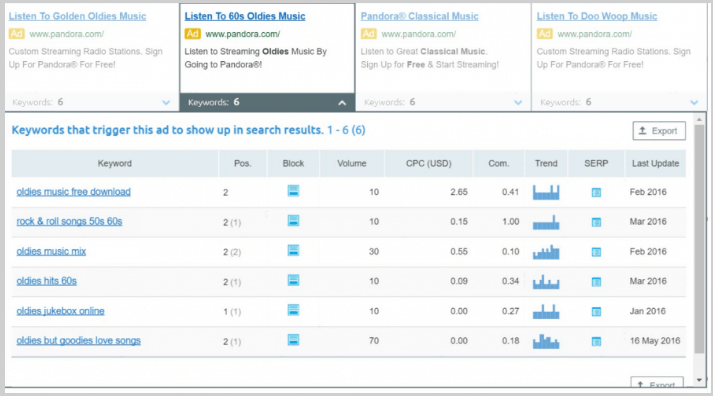View the trend chart for oldies music free download

[x=546, y=192]
